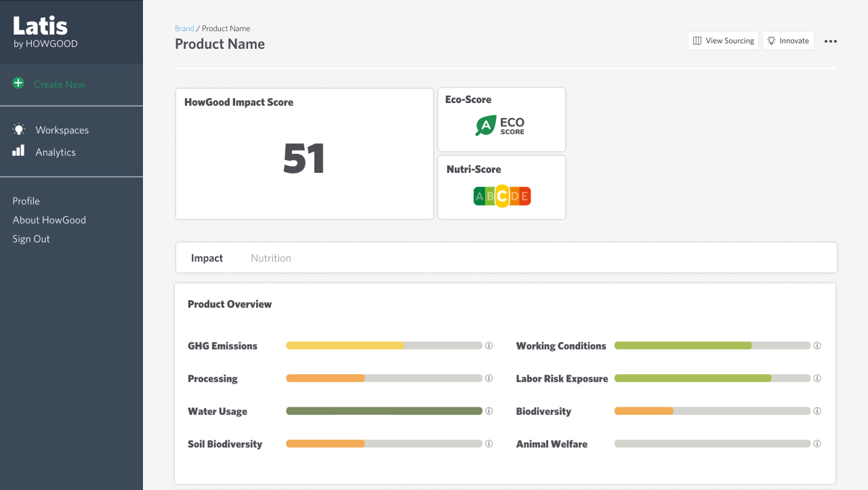Click info icon beside GHG Emissions bar
The width and height of the screenshot is (868, 490).
489,346
